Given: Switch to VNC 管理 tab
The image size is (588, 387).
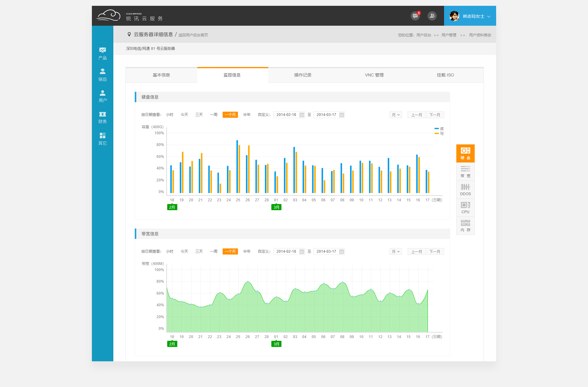Looking at the screenshot, I should coord(374,75).
